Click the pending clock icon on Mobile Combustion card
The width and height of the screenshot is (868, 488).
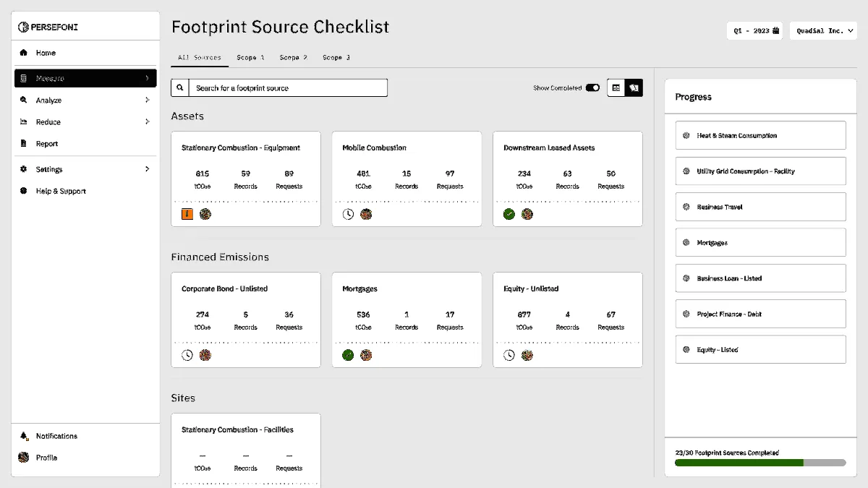point(348,214)
